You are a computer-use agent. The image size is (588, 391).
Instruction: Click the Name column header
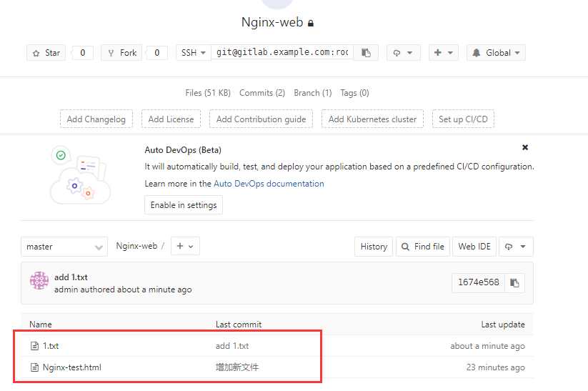pos(41,325)
